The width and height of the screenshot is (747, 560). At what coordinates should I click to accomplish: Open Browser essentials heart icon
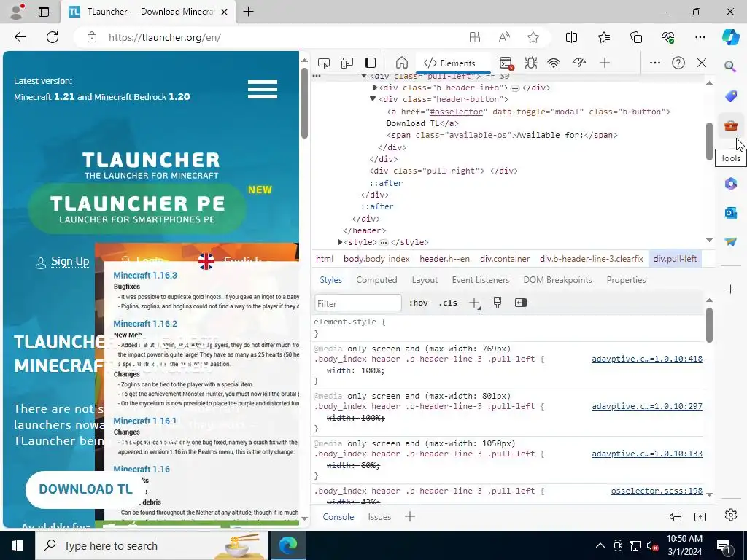(668, 37)
